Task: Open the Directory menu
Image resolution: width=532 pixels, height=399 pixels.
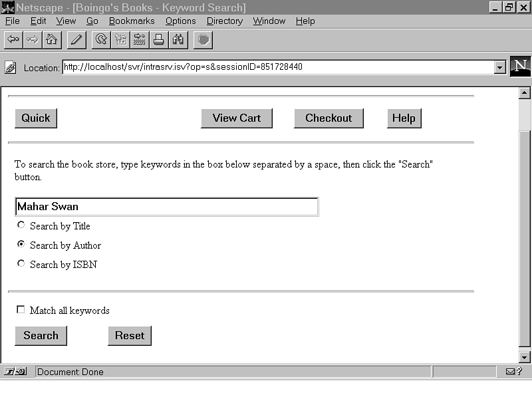Action: click(225, 21)
